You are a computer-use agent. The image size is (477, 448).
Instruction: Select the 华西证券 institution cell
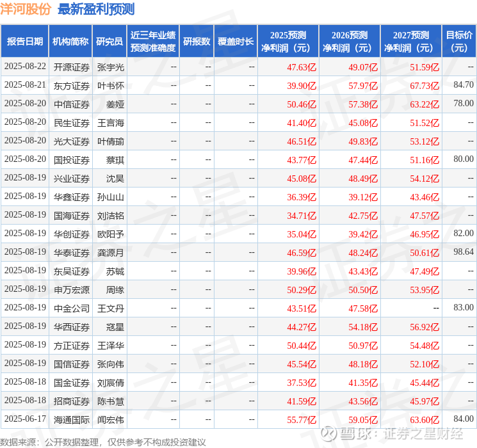(x=72, y=327)
